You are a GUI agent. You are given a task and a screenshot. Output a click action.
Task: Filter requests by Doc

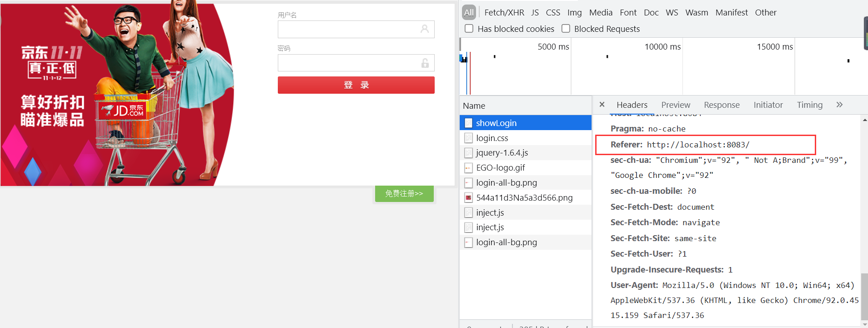click(651, 13)
